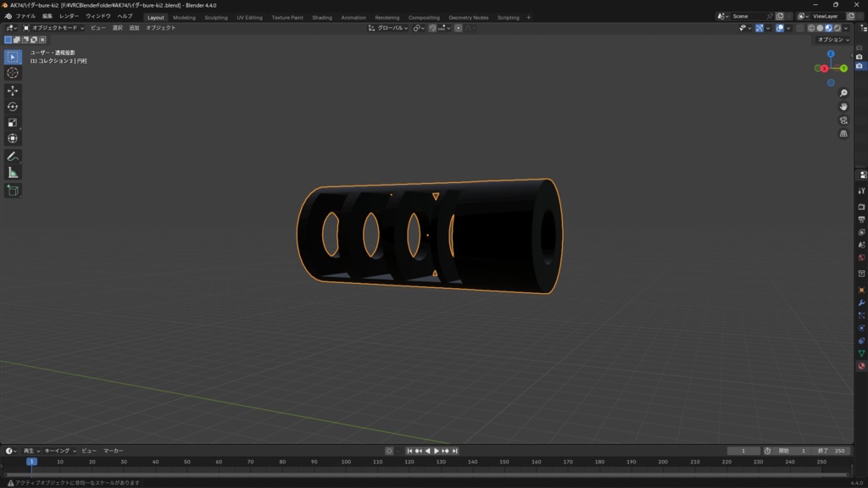Switch to the UV Editing workspace tab
Screen dimensions: 868x488
250,18
